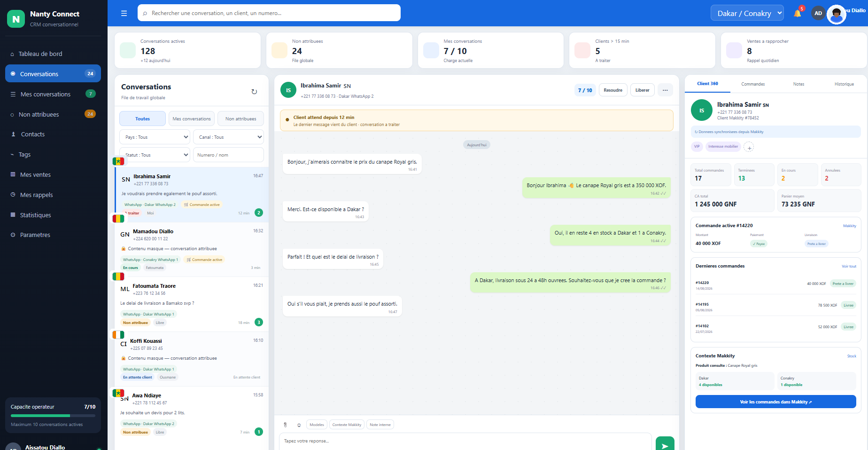The image size is (868, 450).
Task: Click the unread badge 2 on Ibrahima Samir
Action: (x=259, y=213)
